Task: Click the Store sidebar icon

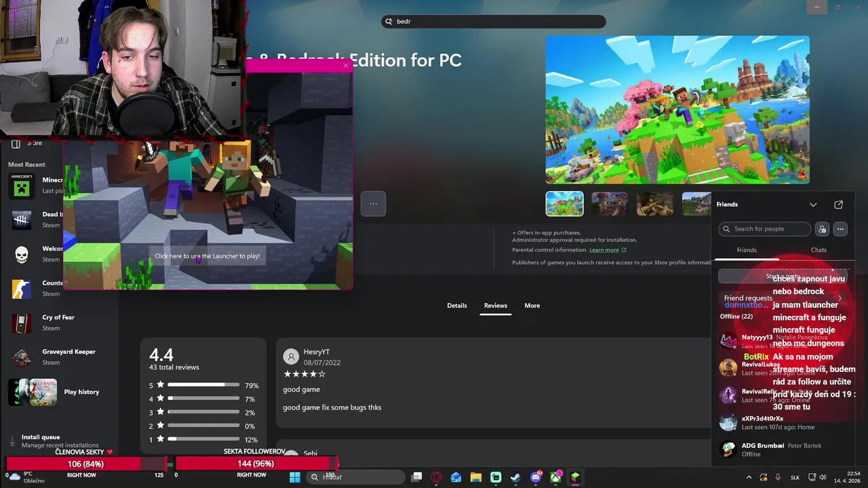Action: coord(16,143)
